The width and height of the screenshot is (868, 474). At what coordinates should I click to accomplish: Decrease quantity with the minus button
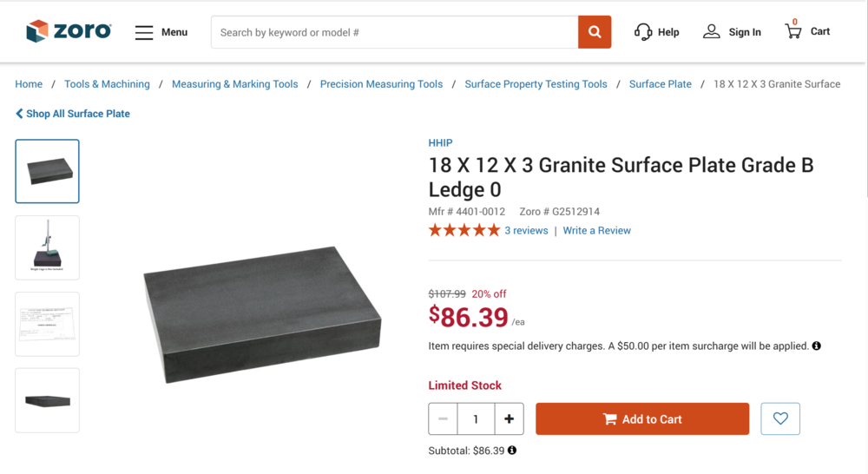coord(443,419)
